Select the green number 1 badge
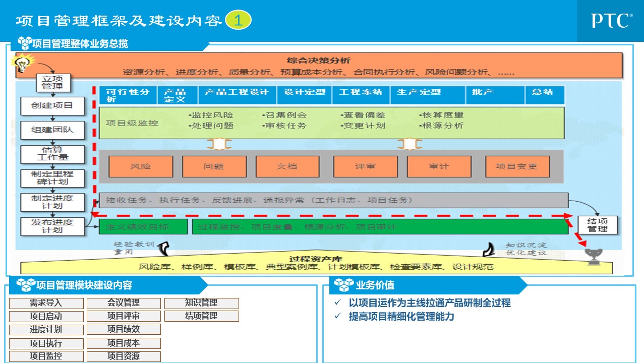 238,20
